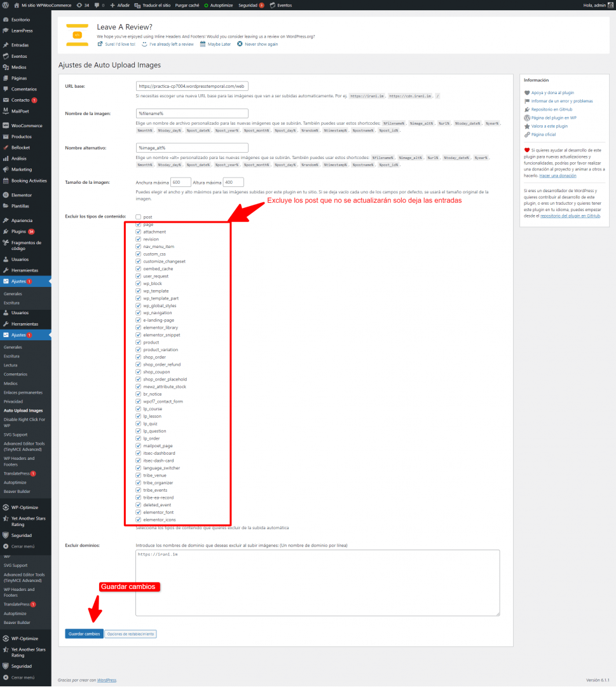The height and width of the screenshot is (687, 616).
Task: Open 'Repositorio en GitHub' link
Action: click(x=552, y=109)
